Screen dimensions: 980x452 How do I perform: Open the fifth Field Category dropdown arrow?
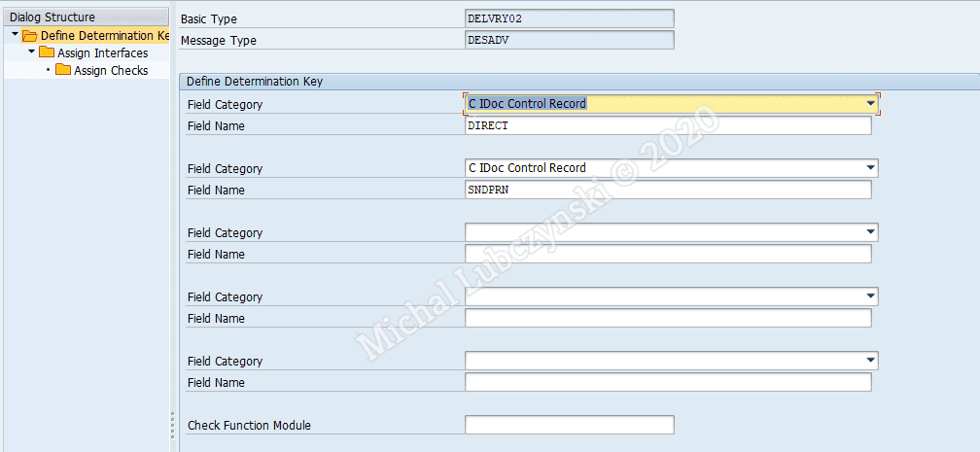pyautogui.click(x=871, y=361)
